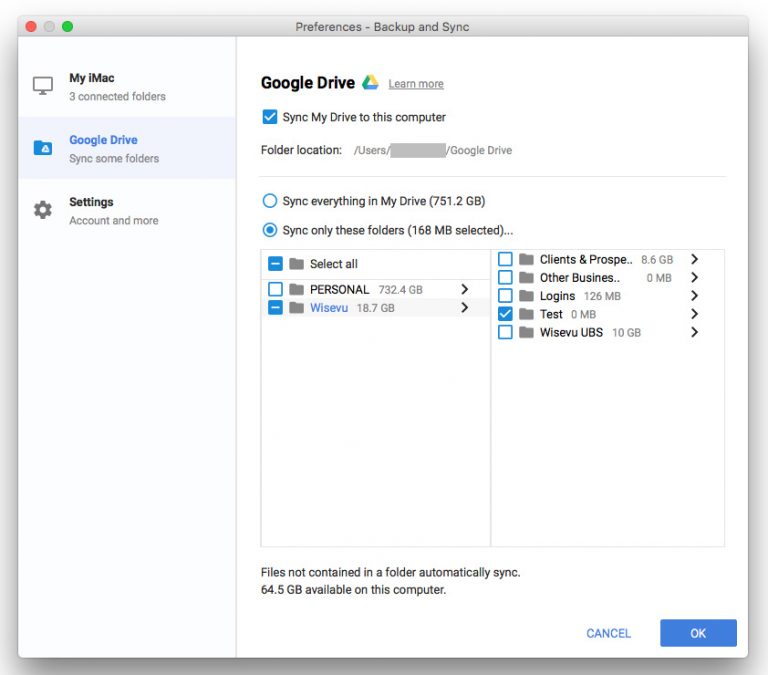768x675 pixels.
Task: Click the Wisevu folder icon
Action: 296,308
